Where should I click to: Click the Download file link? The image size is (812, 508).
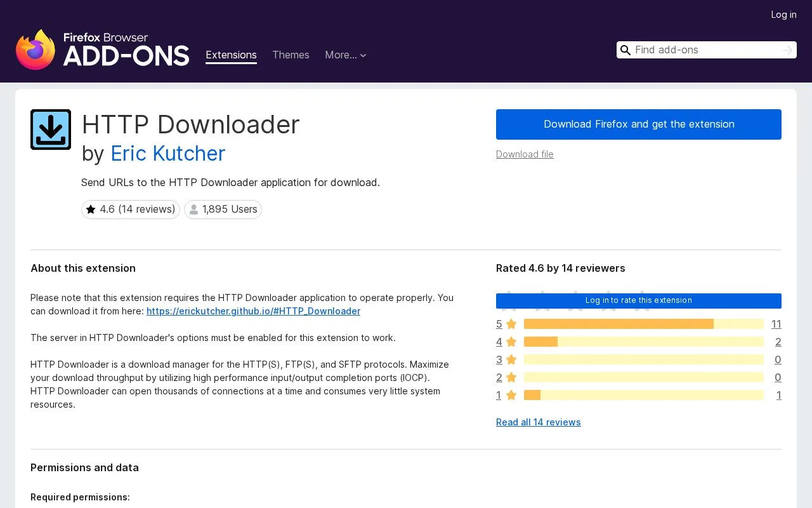(525, 154)
